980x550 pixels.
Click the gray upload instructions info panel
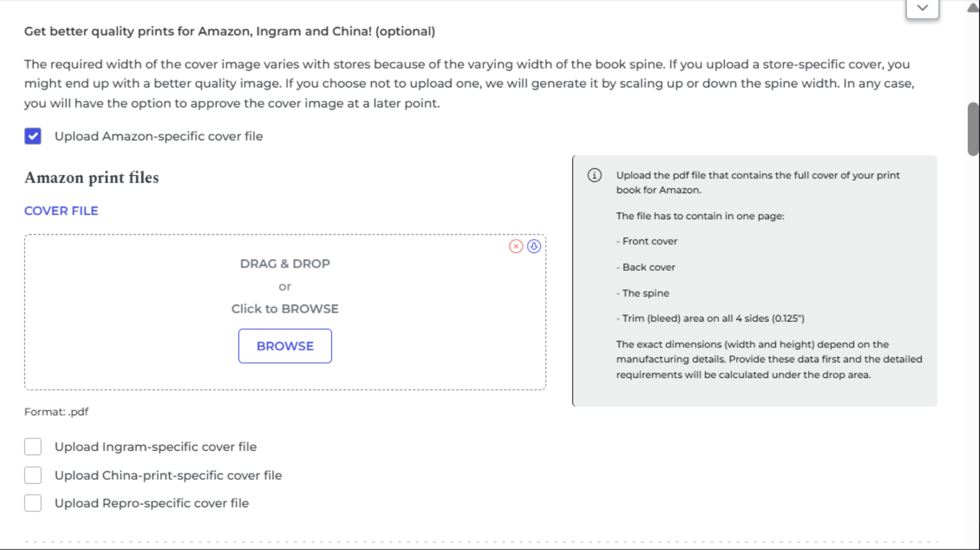(754, 281)
